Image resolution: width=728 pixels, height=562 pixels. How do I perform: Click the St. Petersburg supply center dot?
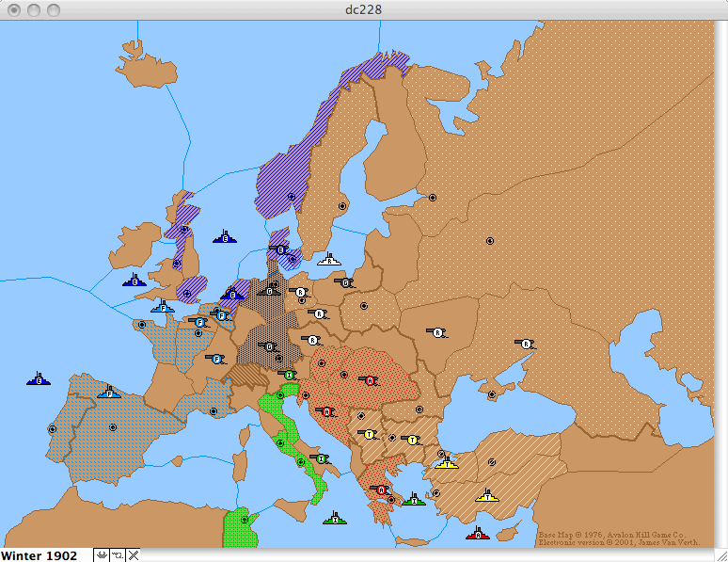pyautogui.click(x=433, y=198)
